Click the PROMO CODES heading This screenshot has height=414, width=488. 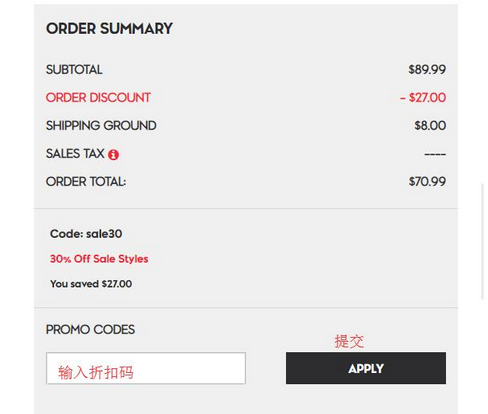[90, 329]
